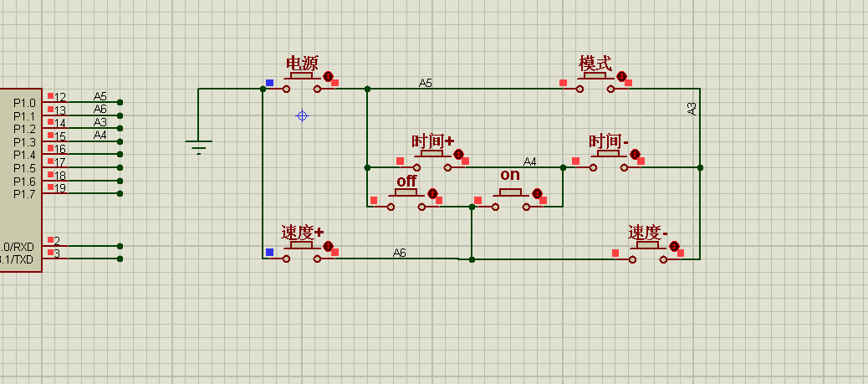The width and height of the screenshot is (868, 384).
Task: Toggle the red latch dot on 时间+ button
Action: click(458, 154)
